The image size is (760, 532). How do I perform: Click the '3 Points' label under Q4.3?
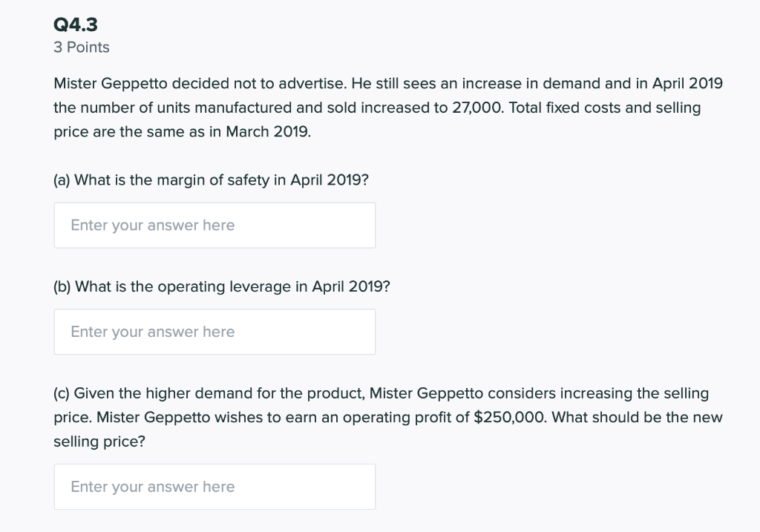[x=80, y=47]
